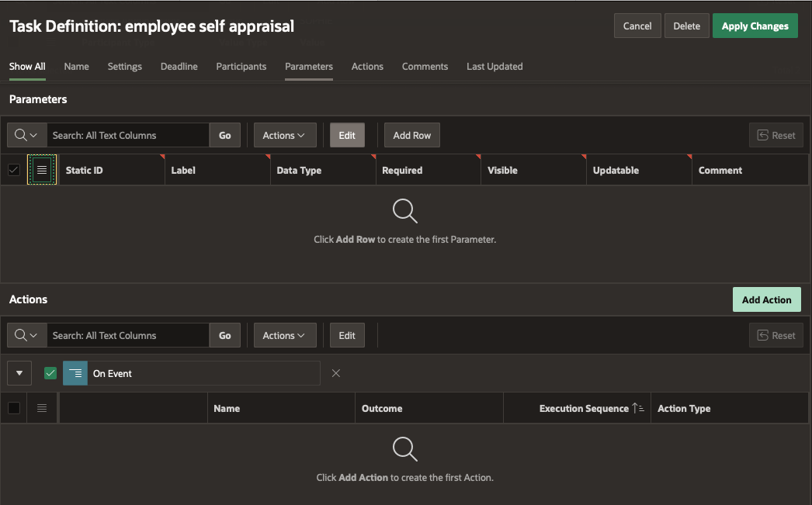Toggle Parameters select-all rows checkbox
This screenshot has height=505, width=812.
14,170
